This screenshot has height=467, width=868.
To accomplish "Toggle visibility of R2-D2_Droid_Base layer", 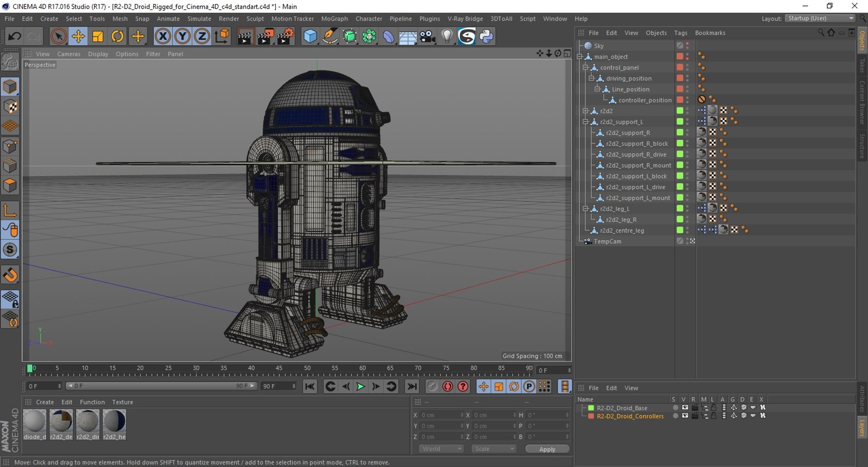I will [x=685, y=408].
